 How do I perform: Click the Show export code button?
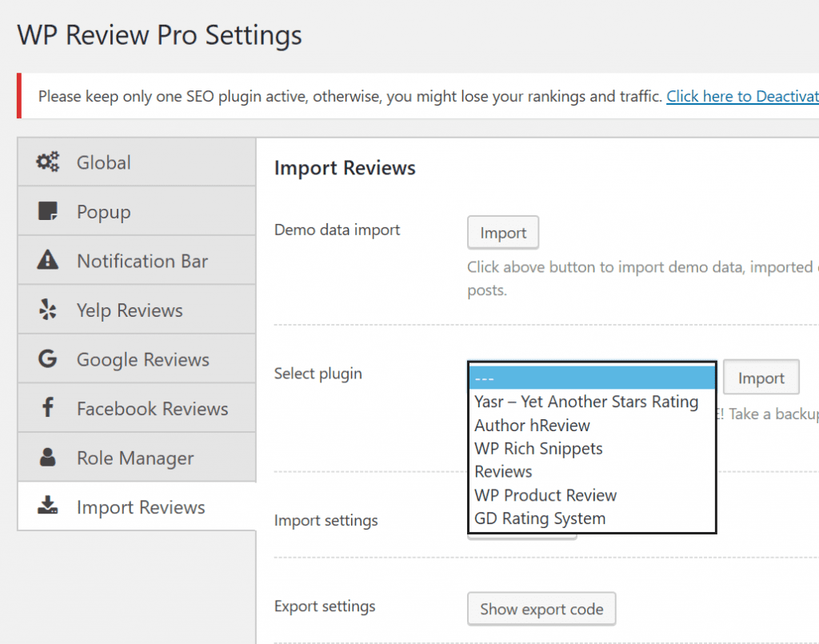541,609
